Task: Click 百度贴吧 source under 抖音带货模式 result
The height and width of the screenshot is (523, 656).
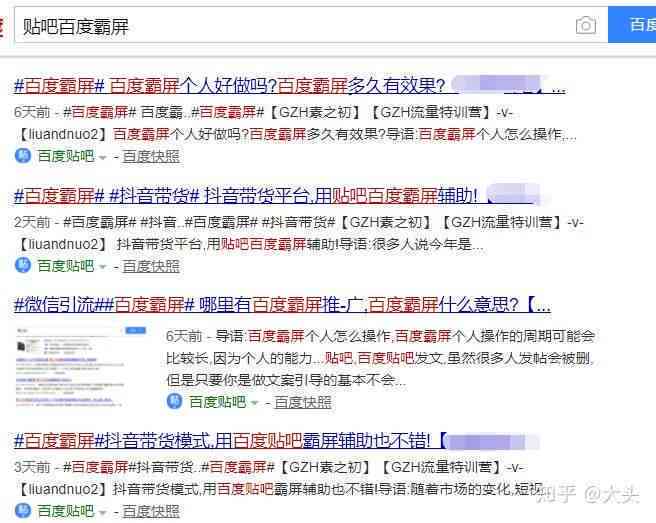Action: pos(66,511)
